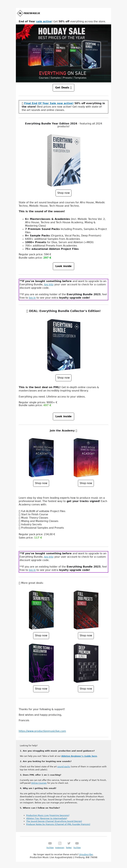The height and width of the screenshot is (868, 127).
Task: Shop now for Deep Premium Bundle
Action: point(86,689)
